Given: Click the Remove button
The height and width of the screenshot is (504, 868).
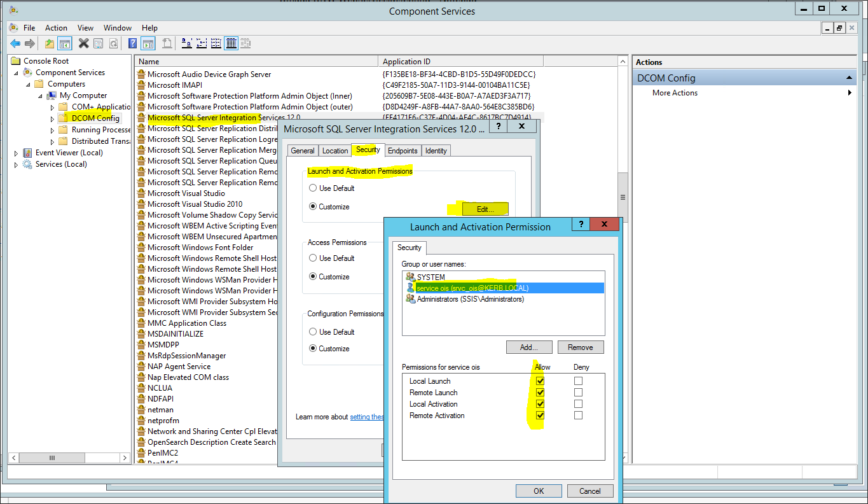Looking at the screenshot, I should (x=581, y=347).
